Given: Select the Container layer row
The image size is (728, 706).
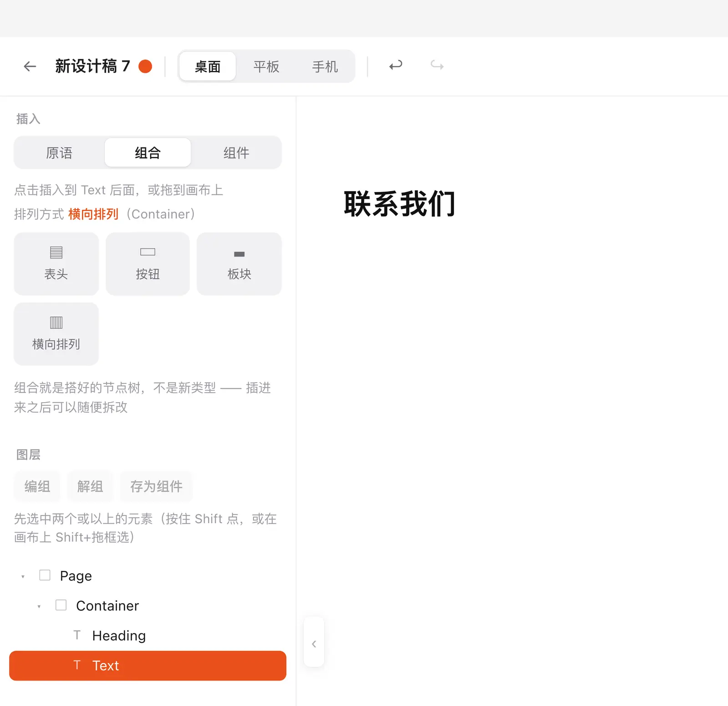Looking at the screenshot, I should click(148, 606).
